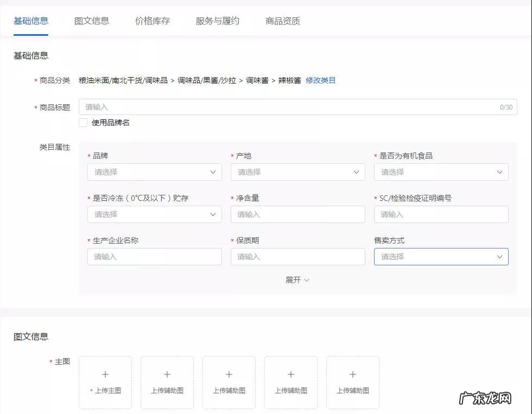Viewport: 532px width, 414px height.
Task: Open the 服务与履约 tab
Action: point(217,20)
